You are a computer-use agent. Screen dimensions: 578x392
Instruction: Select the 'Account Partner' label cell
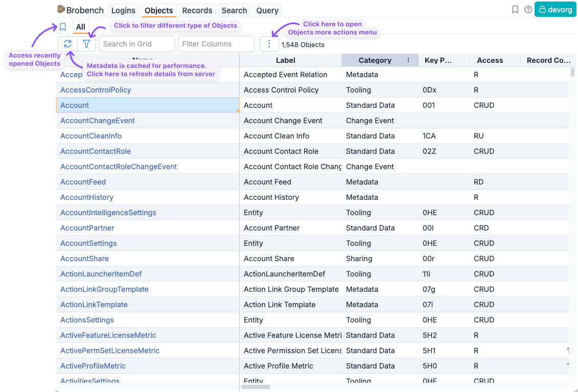291,228
